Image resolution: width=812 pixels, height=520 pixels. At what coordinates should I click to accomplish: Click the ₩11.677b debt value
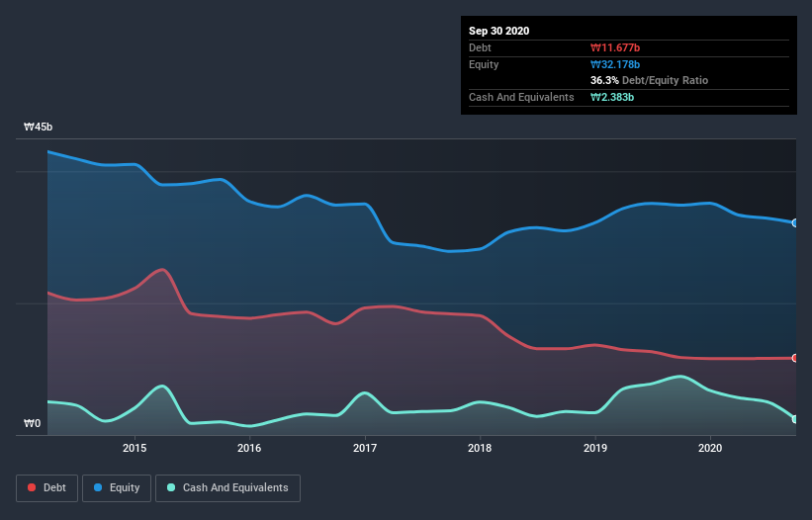click(x=615, y=47)
